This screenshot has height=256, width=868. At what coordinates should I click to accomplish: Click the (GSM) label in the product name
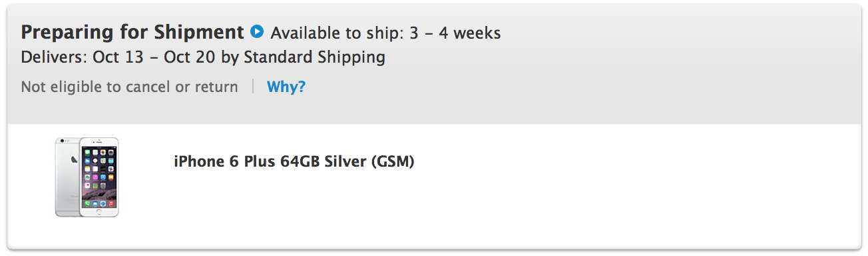click(393, 162)
